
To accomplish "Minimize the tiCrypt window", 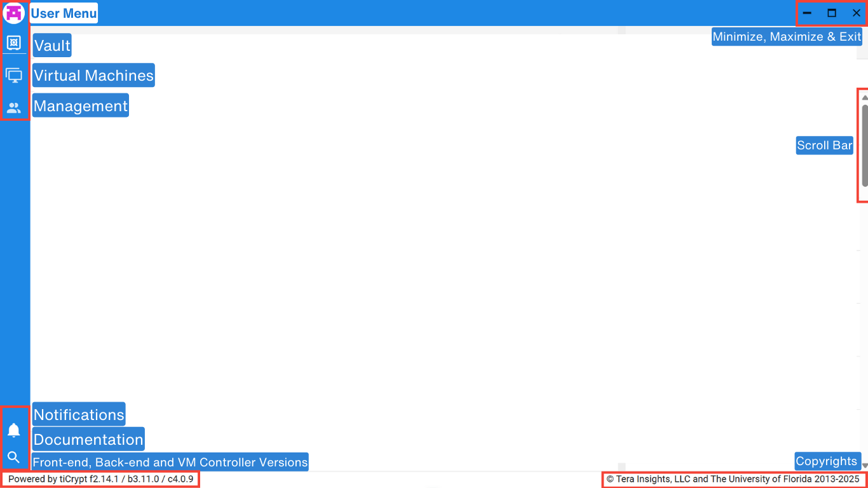I will [x=807, y=13].
